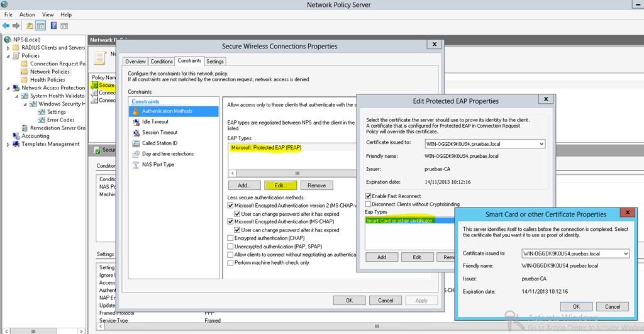
Task: Click OK in Smart Card Certificate Properties
Action: [x=576, y=306]
